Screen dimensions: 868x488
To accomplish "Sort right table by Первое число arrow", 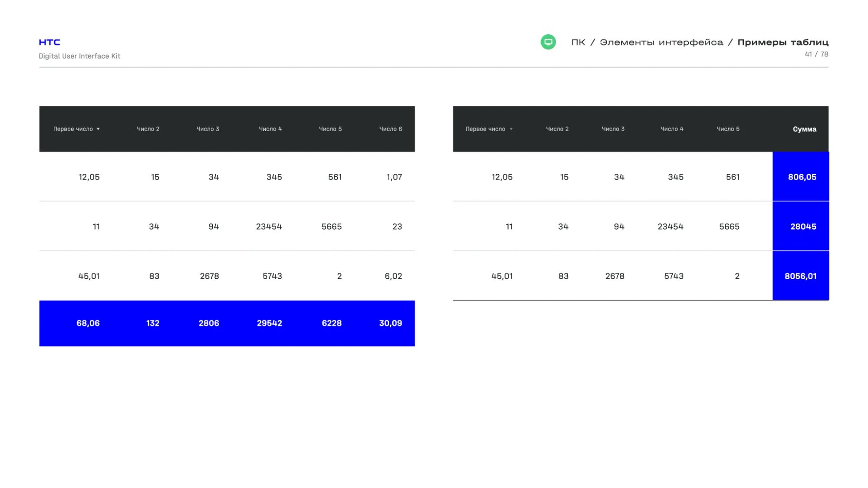I will 511,129.
